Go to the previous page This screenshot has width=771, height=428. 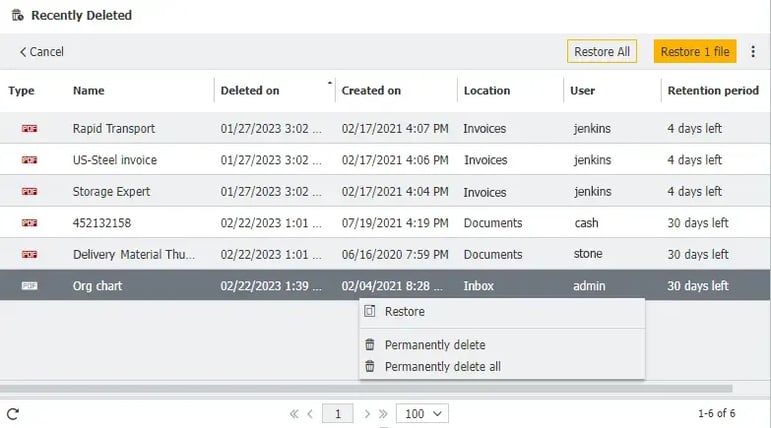pyautogui.click(x=310, y=414)
